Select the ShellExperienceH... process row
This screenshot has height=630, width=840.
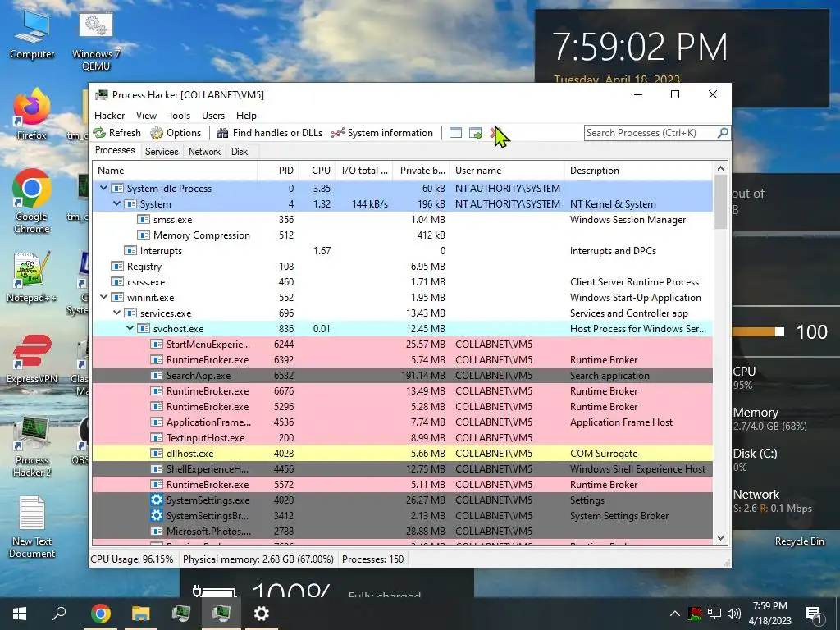tap(402, 468)
